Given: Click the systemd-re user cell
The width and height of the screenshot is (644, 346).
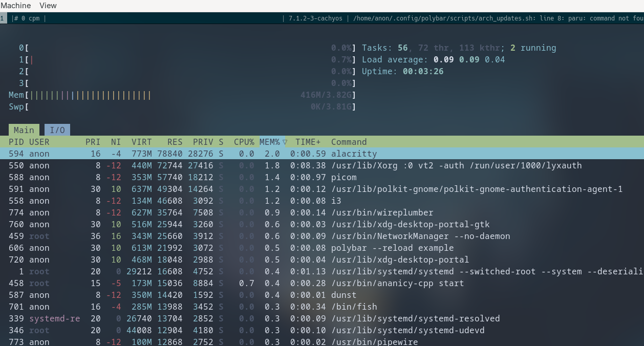Looking at the screenshot, I should [55, 318].
